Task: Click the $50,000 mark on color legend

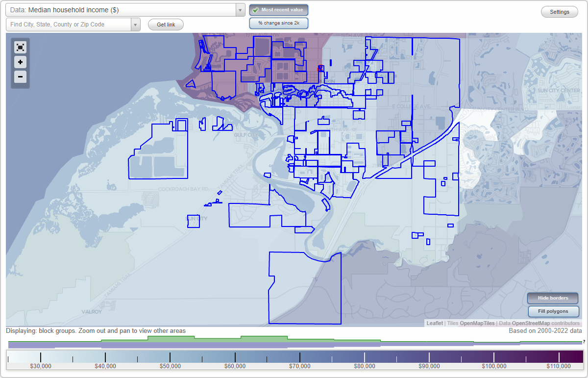Action: pyautogui.click(x=170, y=366)
